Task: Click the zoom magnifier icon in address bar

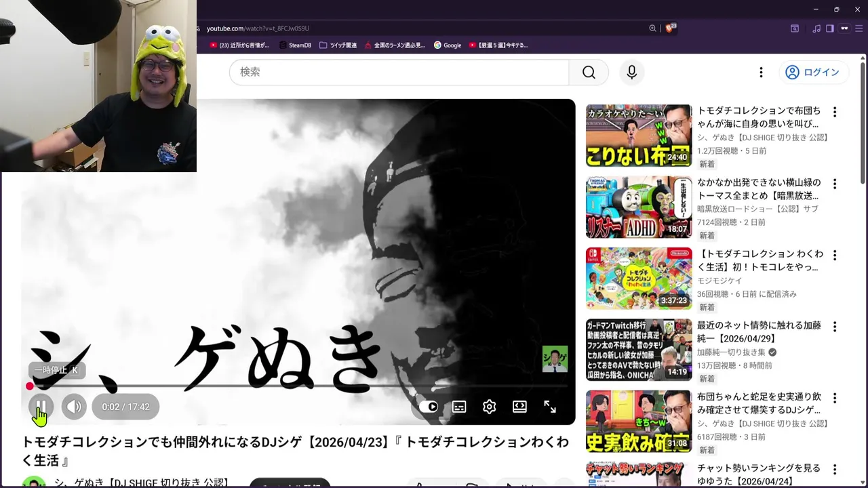Action: [x=652, y=28]
